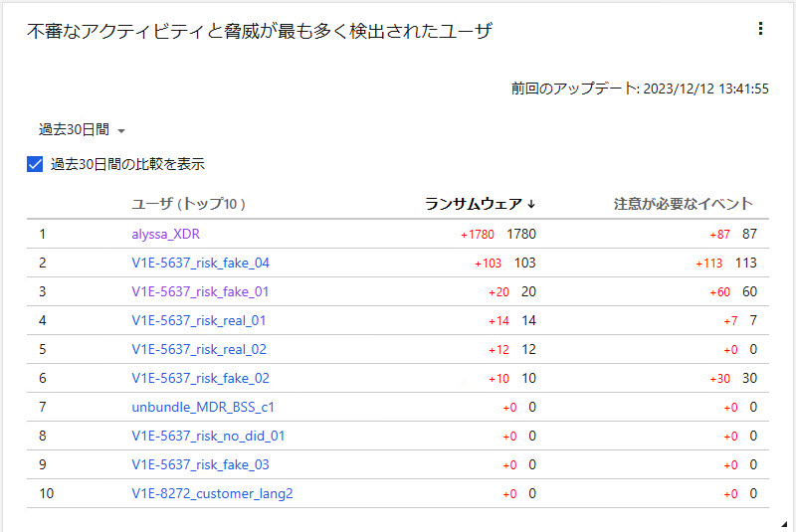
Task: Click ransomware count 1780 for alyssa_XDR
Action: tap(521, 234)
